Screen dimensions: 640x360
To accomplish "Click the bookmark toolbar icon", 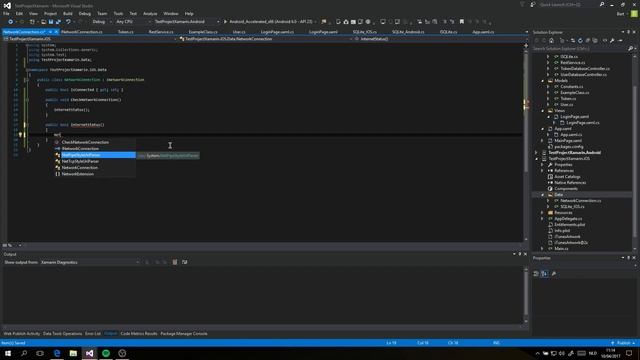I will tap(462, 22).
